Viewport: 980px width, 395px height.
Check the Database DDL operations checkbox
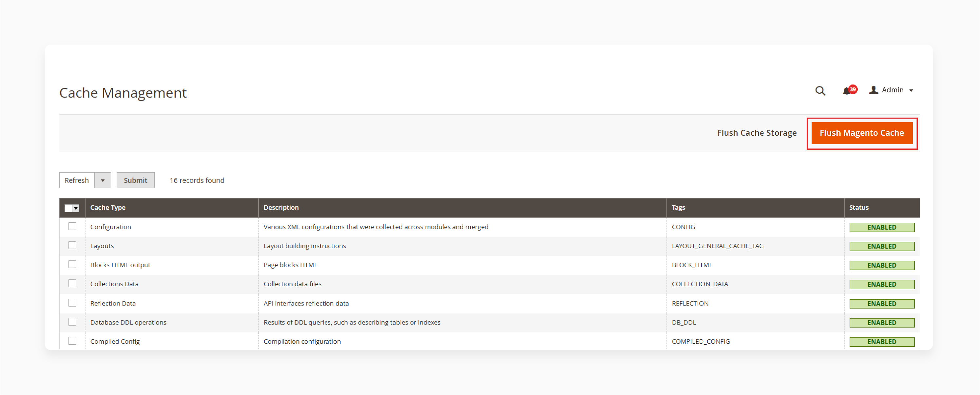[x=72, y=322]
